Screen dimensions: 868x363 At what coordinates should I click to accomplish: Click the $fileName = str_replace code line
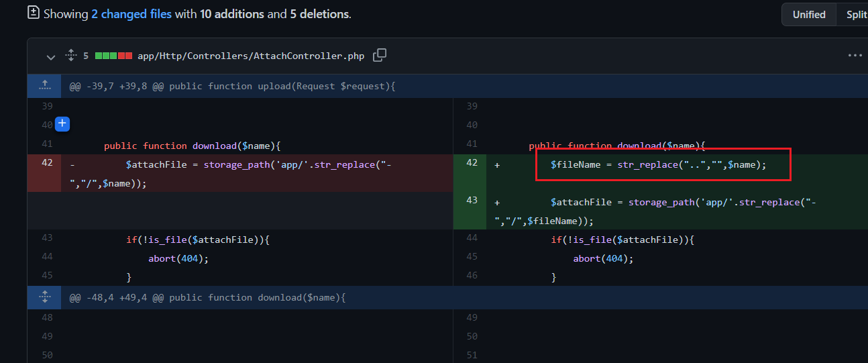click(658, 164)
